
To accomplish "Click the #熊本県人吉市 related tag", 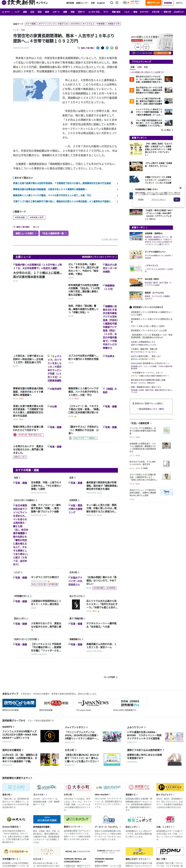I will point(37,218).
